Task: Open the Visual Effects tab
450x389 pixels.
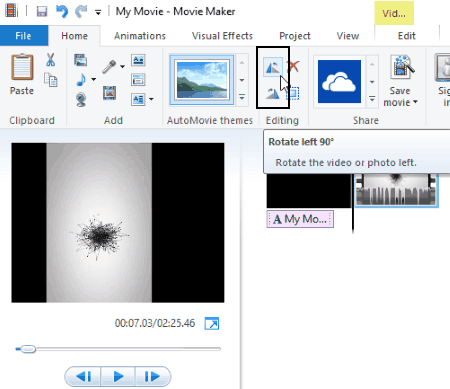Action: coord(222,36)
